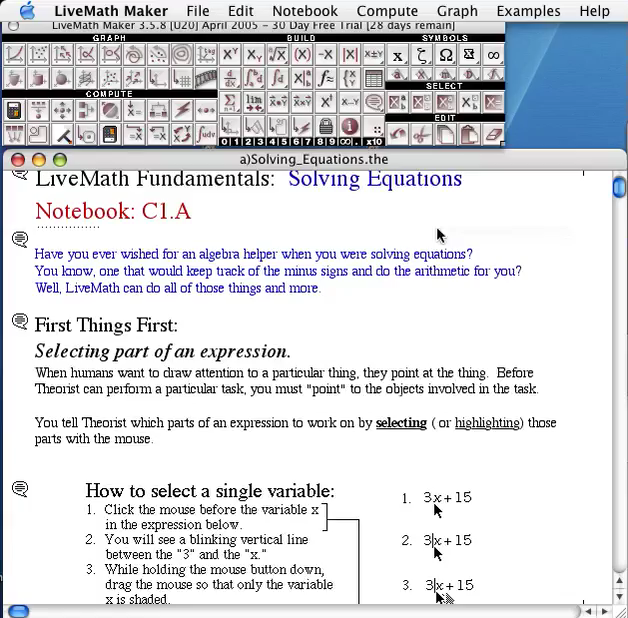This screenshot has width=628, height=618.
Task: Click the vertical scrollbar thumb
Action: [619, 188]
